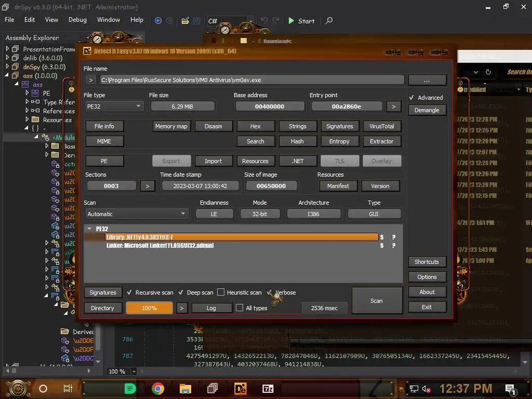The image size is (532, 399).
Task: Open the dnSpy Edit menu
Action: point(30,20)
